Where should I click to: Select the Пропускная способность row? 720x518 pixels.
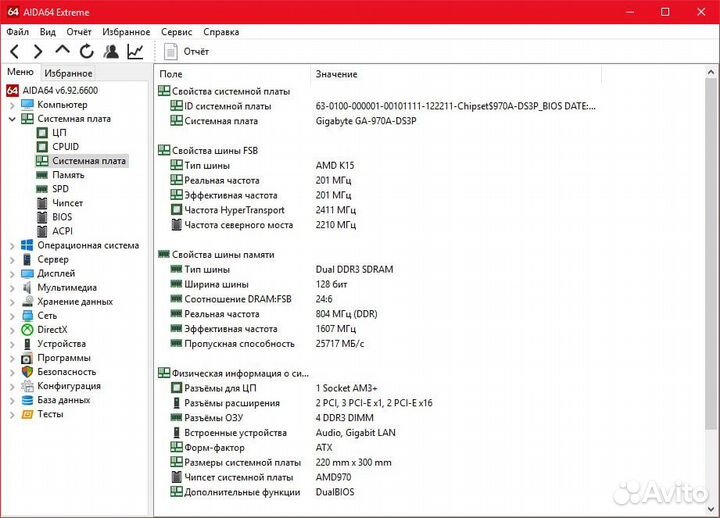pos(267,344)
